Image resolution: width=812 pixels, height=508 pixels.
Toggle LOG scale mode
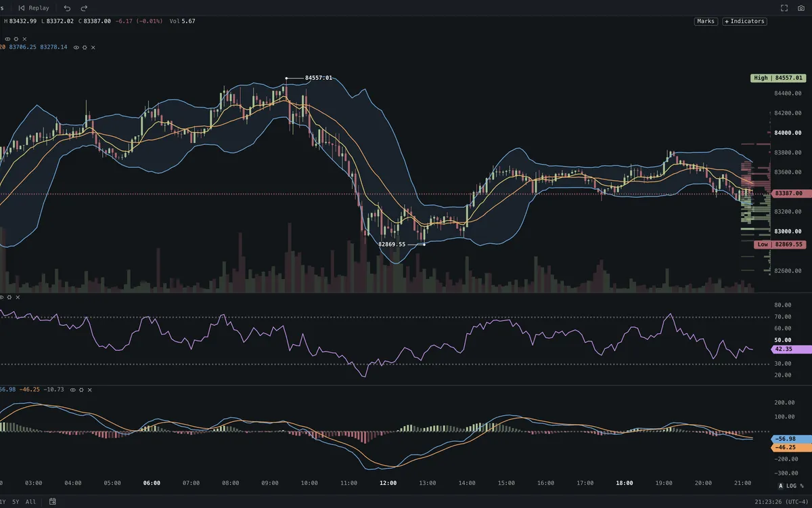[x=791, y=486]
